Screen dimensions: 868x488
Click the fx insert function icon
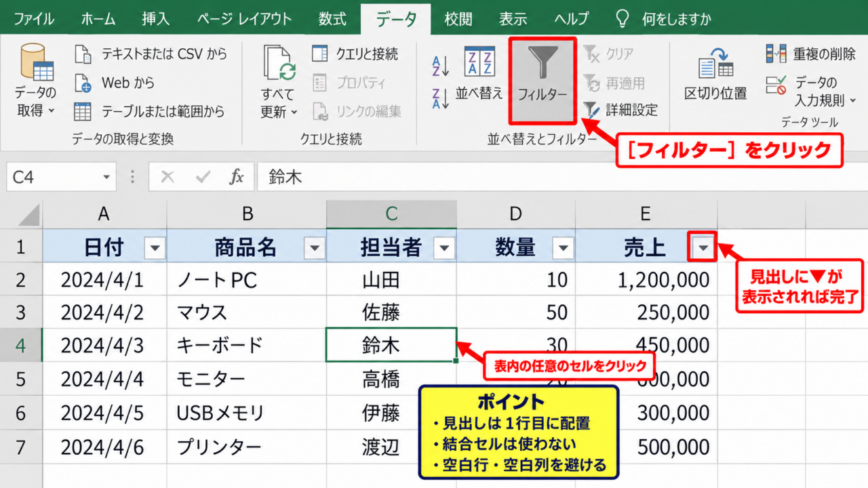236,178
